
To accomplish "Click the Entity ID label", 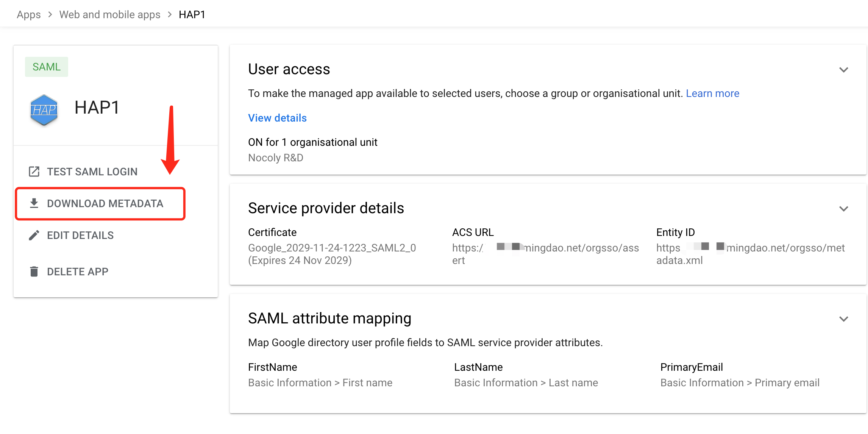I will pos(676,232).
